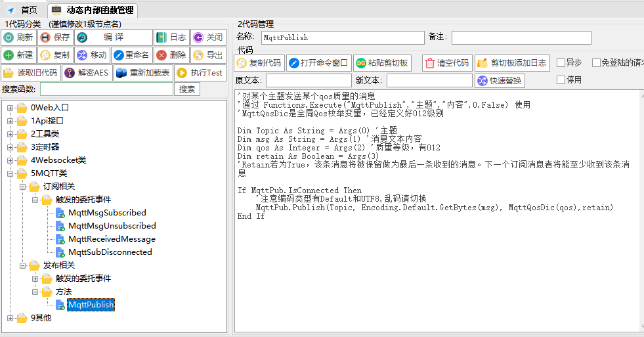Expand the 3定时器 tree node
This screenshot has width=644, height=337.
[11, 148]
